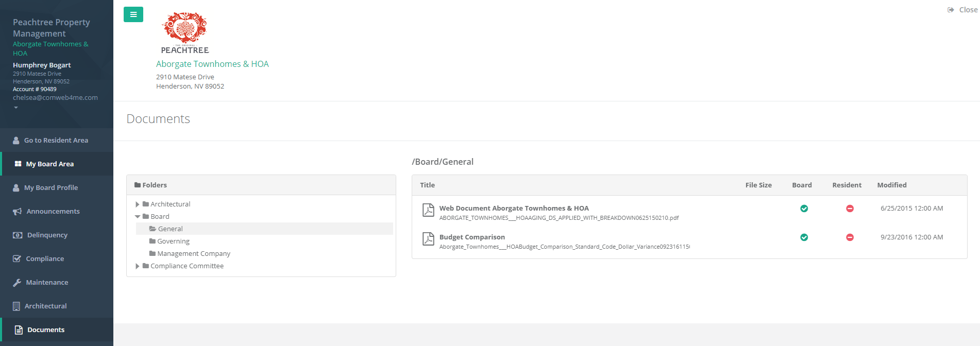Viewport: 980px width, 346px height.
Task: Expand the Architectural folder tree arrow
Action: click(138, 204)
